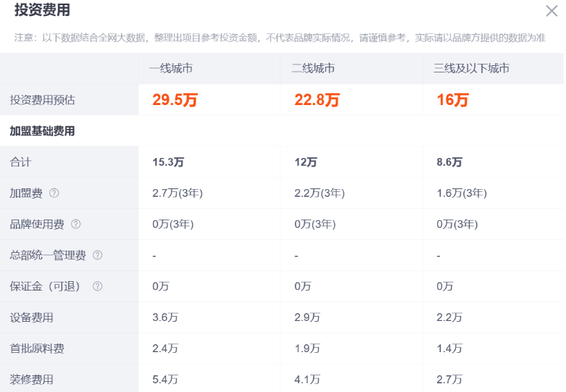The height and width of the screenshot is (392, 566).
Task: Click the 22.8万 investment estimate
Action: pos(317,100)
